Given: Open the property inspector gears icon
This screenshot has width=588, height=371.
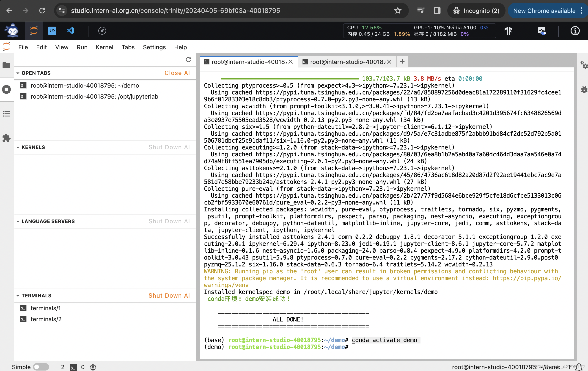Looking at the screenshot, I should point(584,65).
